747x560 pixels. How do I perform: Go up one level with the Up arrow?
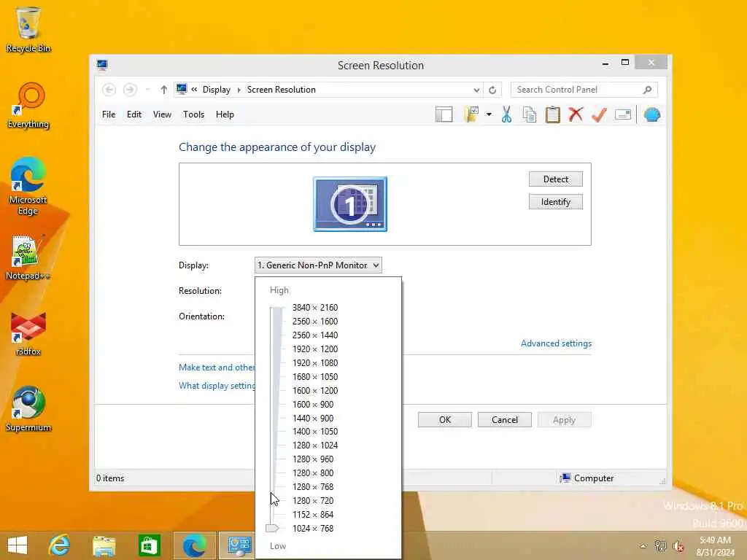[164, 90]
